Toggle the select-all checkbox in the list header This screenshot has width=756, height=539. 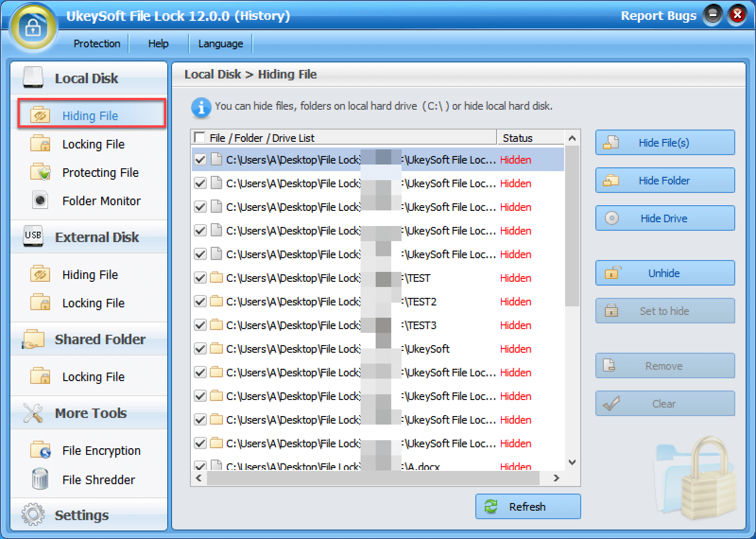click(199, 137)
